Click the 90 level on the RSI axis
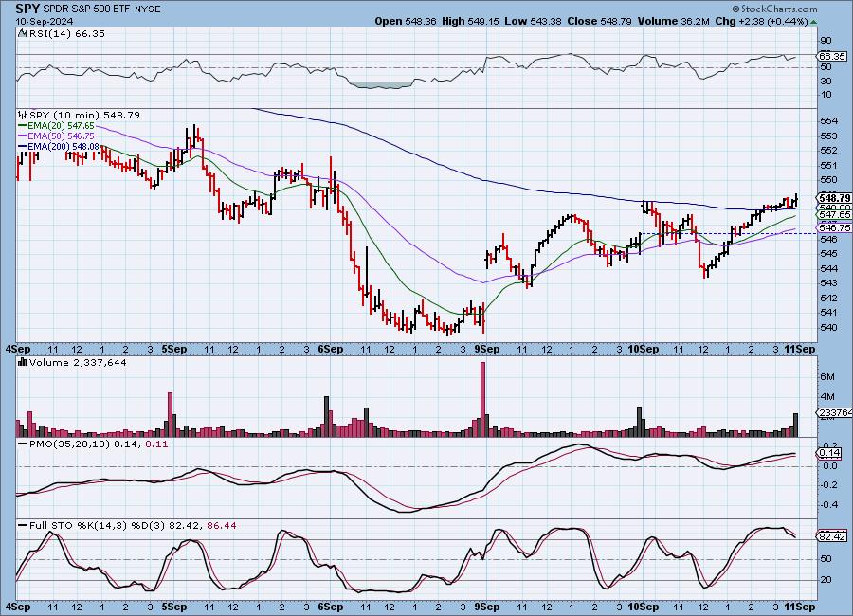Screen dimensions: 853x616 tap(826, 40)
